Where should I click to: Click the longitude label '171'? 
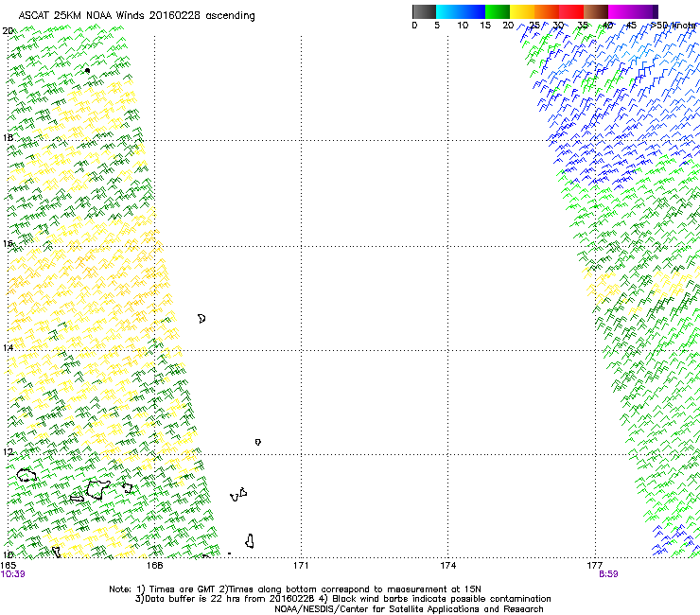click(301, 566)
